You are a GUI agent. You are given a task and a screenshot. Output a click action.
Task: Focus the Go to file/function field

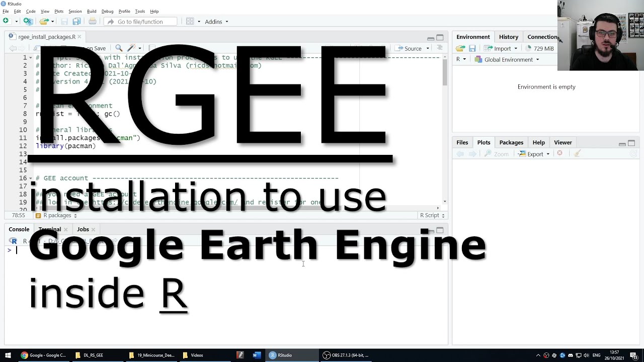[140, 22]
